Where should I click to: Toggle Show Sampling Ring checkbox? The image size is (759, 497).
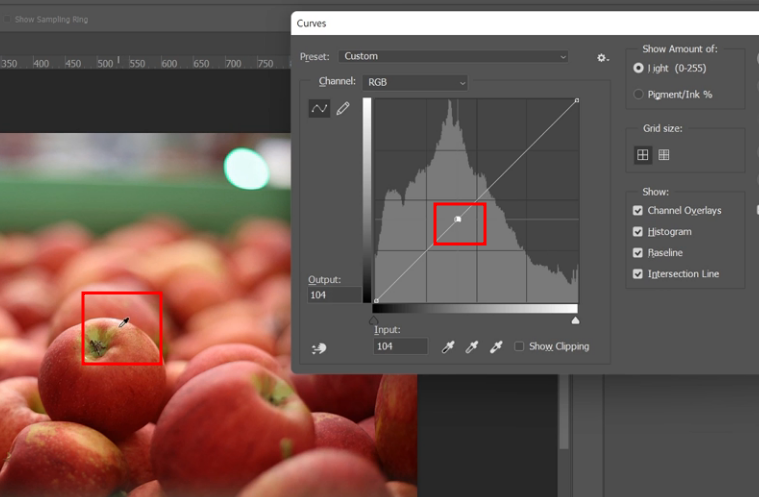[7, 19]
